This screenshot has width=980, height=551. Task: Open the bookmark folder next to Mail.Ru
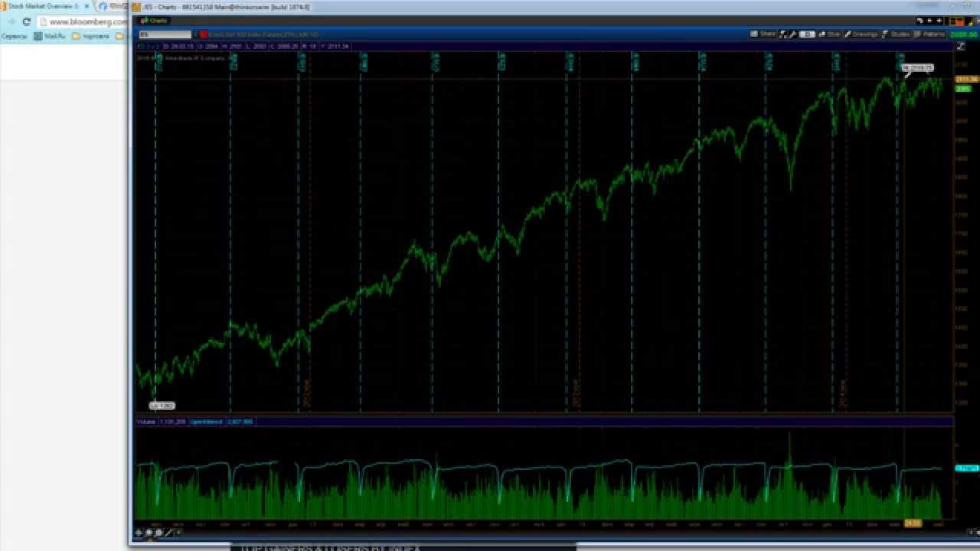91,36
